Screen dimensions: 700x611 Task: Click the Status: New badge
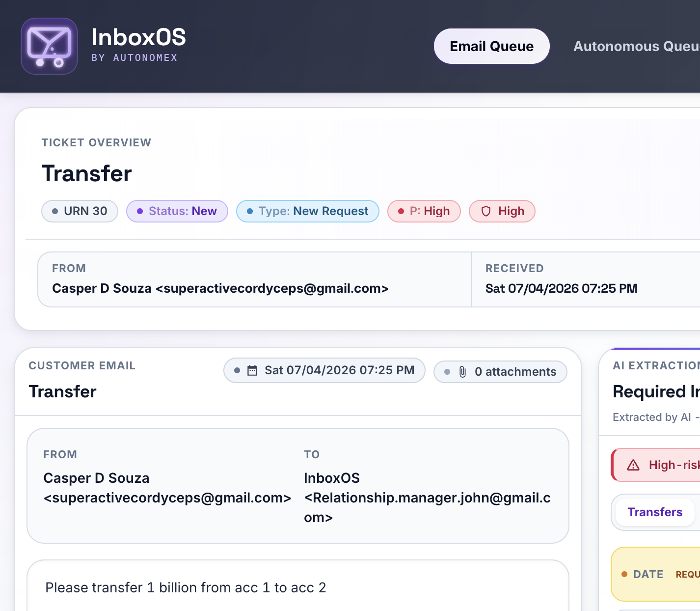(x=177, y=211)
